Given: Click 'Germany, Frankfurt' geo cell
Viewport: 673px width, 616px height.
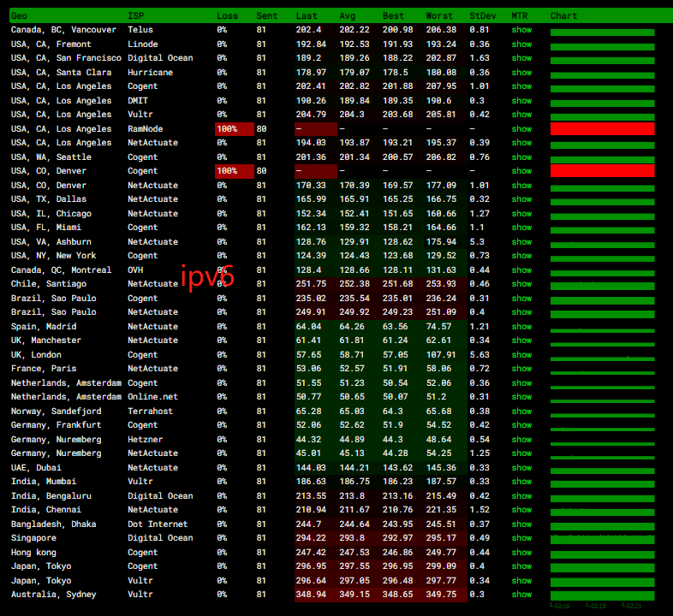Looking at the screenshot, I should coord(57,424).
